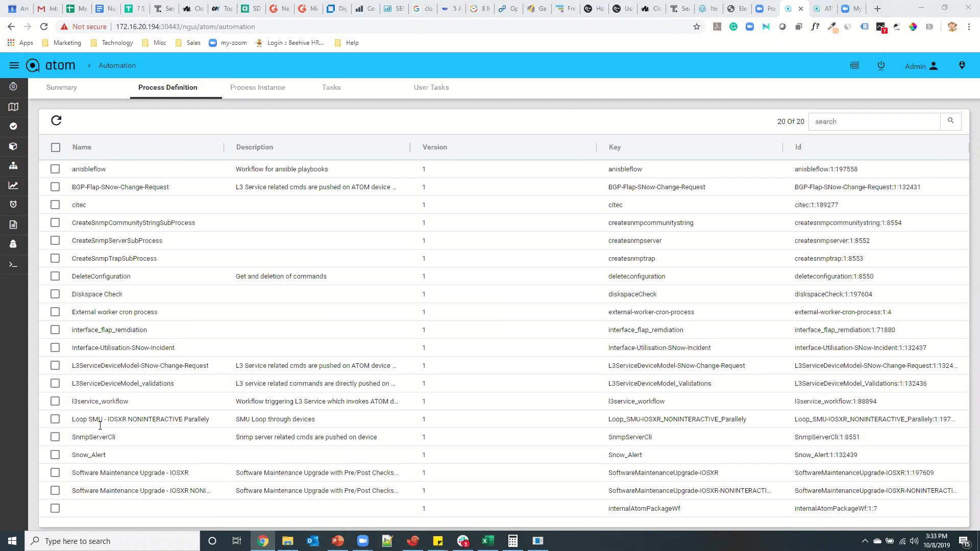Switch to the Summary tab

tap(62, 87)
